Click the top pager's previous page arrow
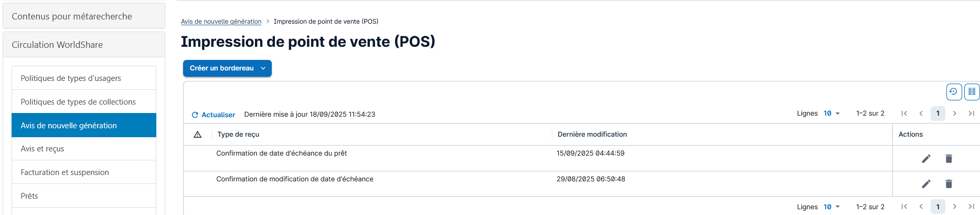 pos(921,114)
